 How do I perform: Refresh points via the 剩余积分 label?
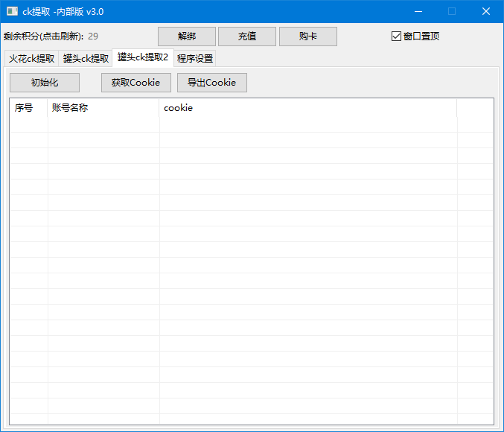tap(44, 36)
